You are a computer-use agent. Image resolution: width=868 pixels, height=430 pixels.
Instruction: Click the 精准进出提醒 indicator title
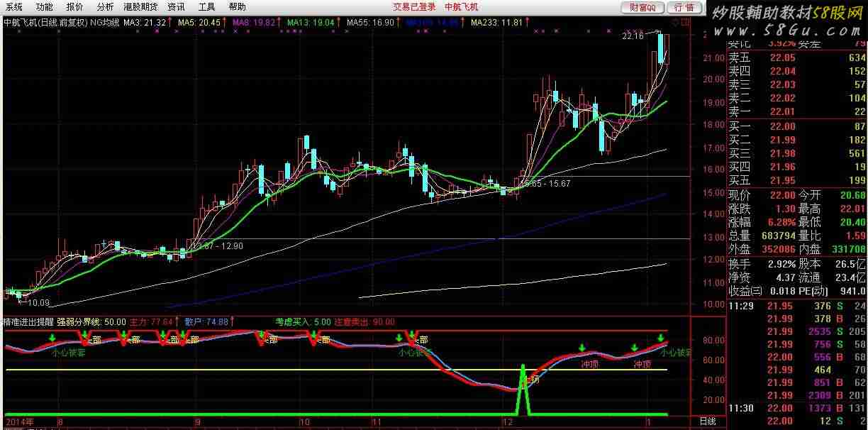28,321
